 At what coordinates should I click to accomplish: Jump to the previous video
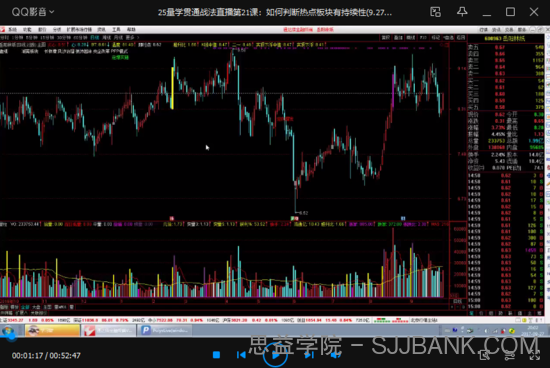(x=241, y=355)
